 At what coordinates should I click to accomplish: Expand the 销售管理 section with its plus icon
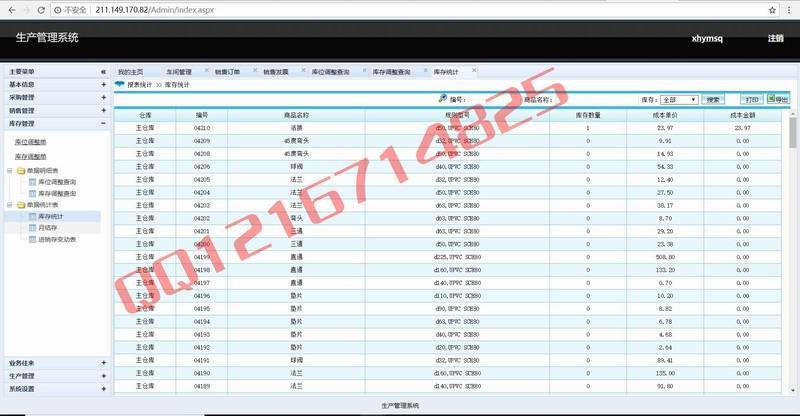pyautogui.click(x=104, y=110)
